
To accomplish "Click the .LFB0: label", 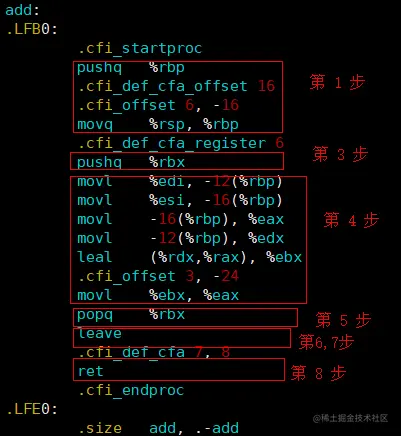I will click(32, 29).
